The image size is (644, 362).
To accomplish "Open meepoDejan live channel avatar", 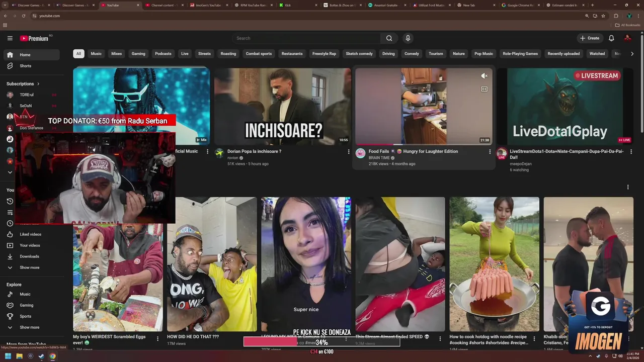I will coord(502,153).
